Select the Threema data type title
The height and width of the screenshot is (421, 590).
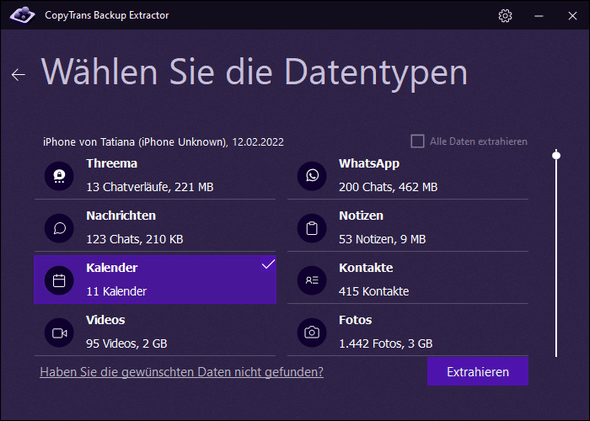point(111,164)
